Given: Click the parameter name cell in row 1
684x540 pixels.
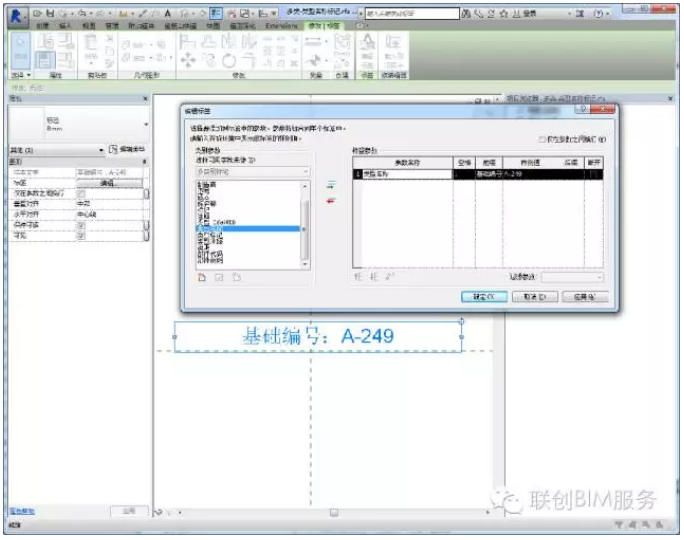Looking at the screenshot, I should click(x=407, y=174).
